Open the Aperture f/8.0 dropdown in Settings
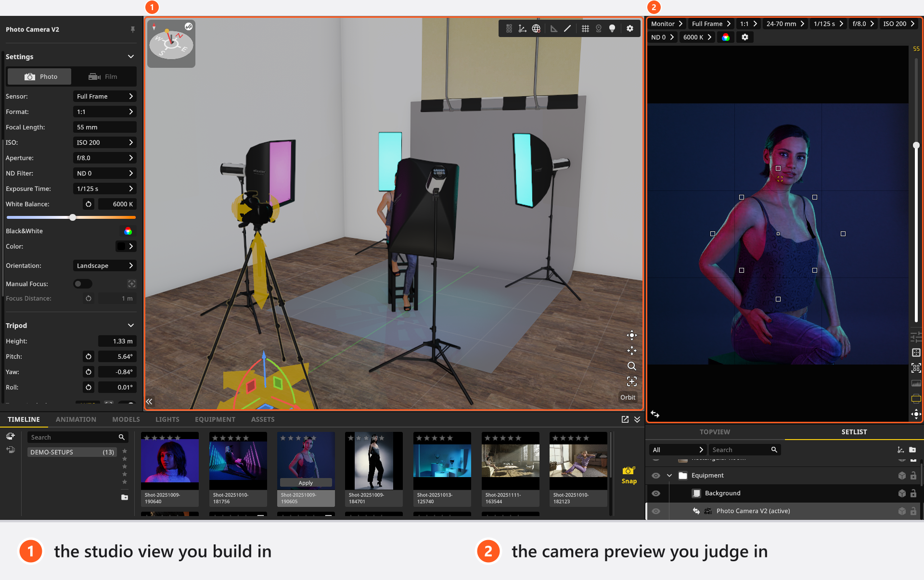The width and height of the screenshot is (924, 580). [104, 158]
